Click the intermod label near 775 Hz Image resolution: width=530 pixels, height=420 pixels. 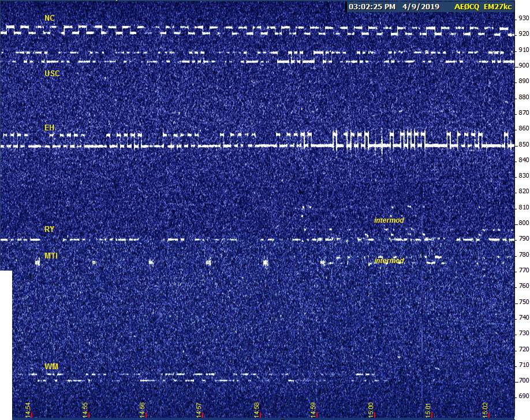[x=389, y=261]
